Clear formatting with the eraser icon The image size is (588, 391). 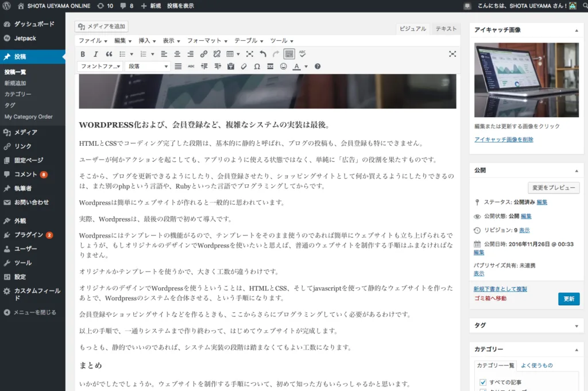pos(243,67)
